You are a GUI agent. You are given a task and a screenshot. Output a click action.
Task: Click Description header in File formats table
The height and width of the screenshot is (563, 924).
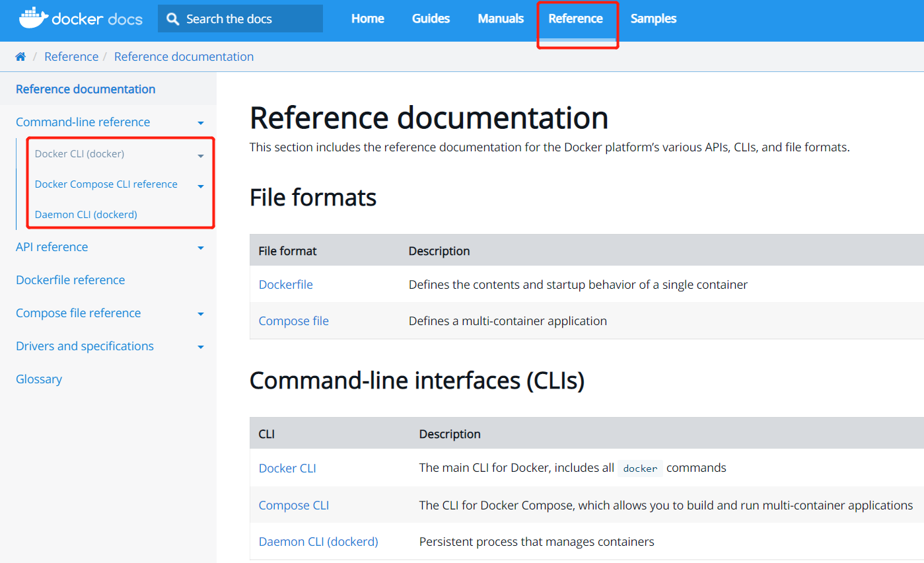(x=439, y=251)
